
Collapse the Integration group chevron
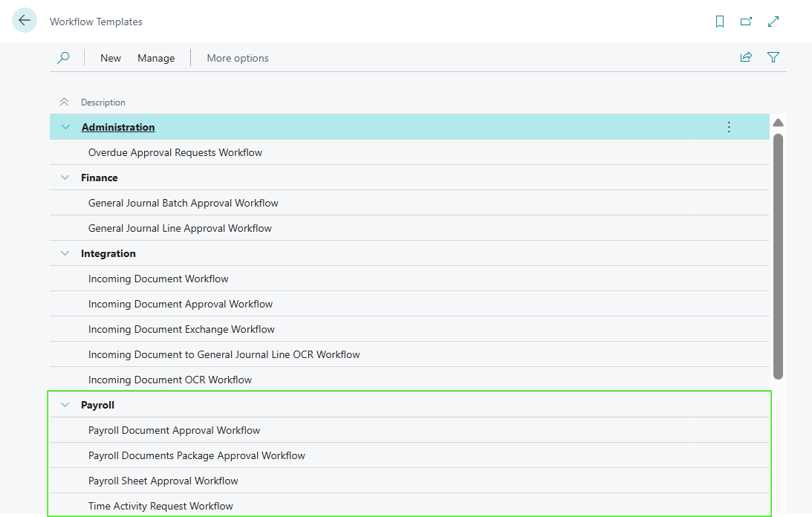(65, 253)
